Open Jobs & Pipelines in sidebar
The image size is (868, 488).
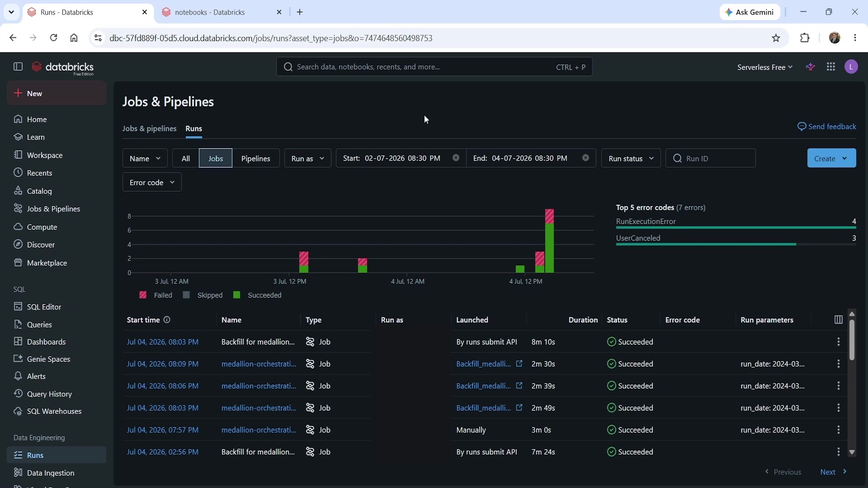point(57,209)
